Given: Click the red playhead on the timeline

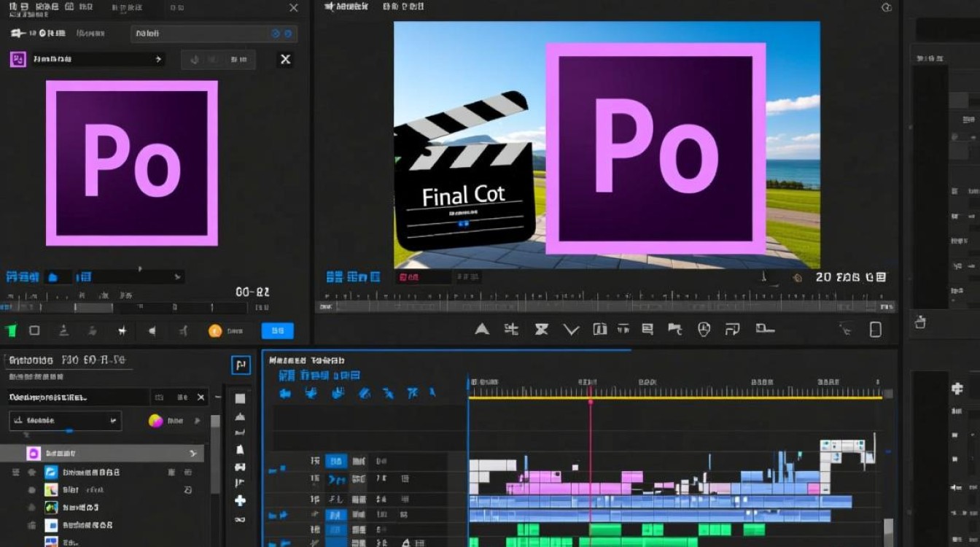Looking at the screenshot, I should (591, 401).
